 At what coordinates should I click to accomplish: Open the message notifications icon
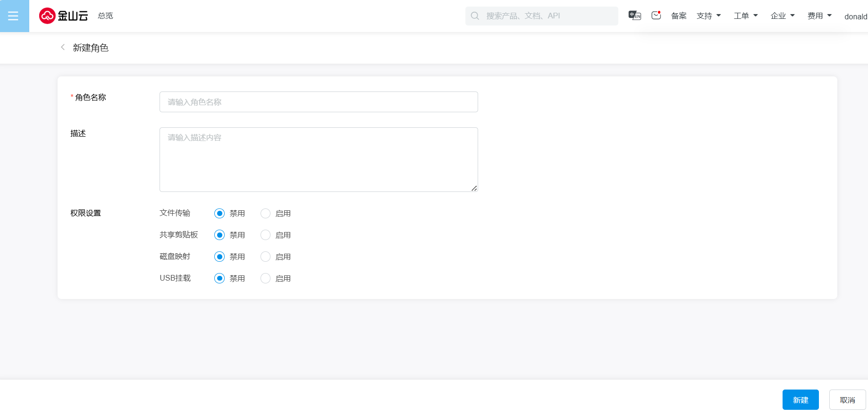pyautogui.click(x=656, y=16)
